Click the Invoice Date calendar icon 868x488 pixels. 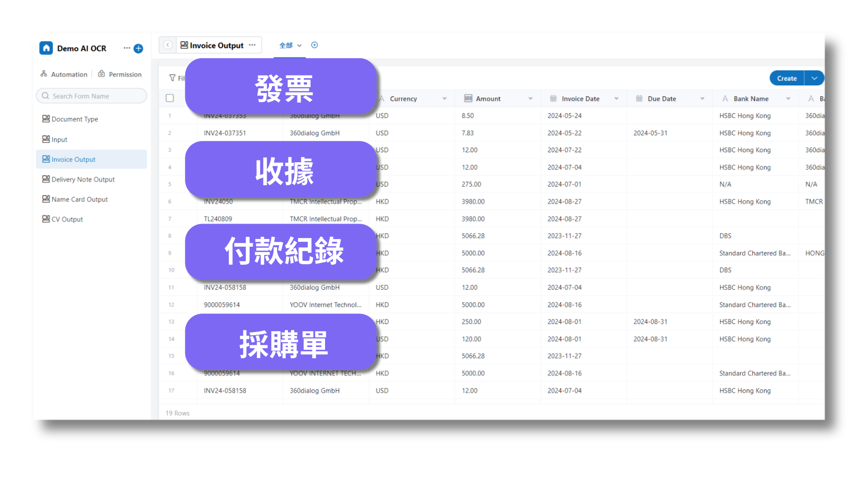click(553, 99)
